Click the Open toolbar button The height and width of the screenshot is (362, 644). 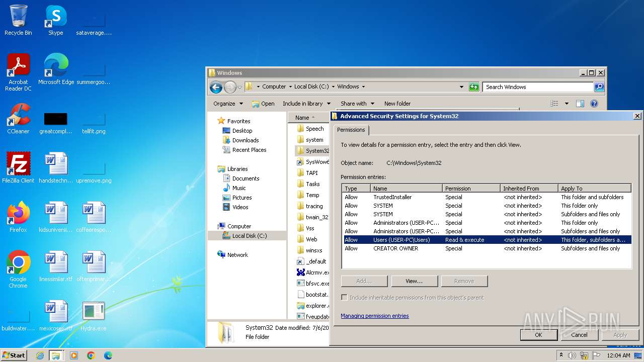pos(263,104)
